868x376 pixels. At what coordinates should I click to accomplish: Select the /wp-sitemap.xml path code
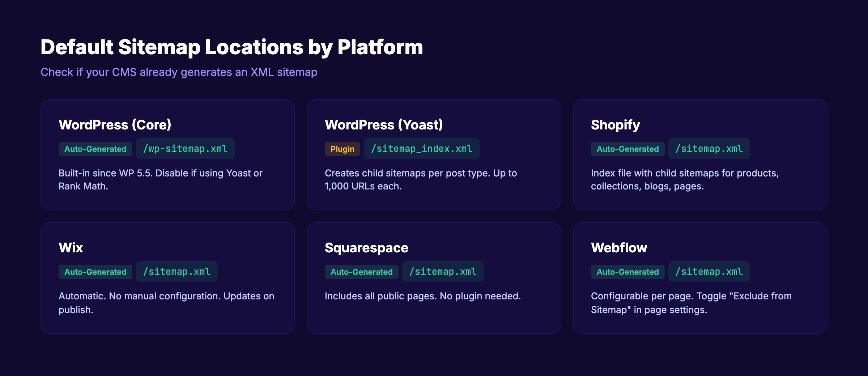186,149
